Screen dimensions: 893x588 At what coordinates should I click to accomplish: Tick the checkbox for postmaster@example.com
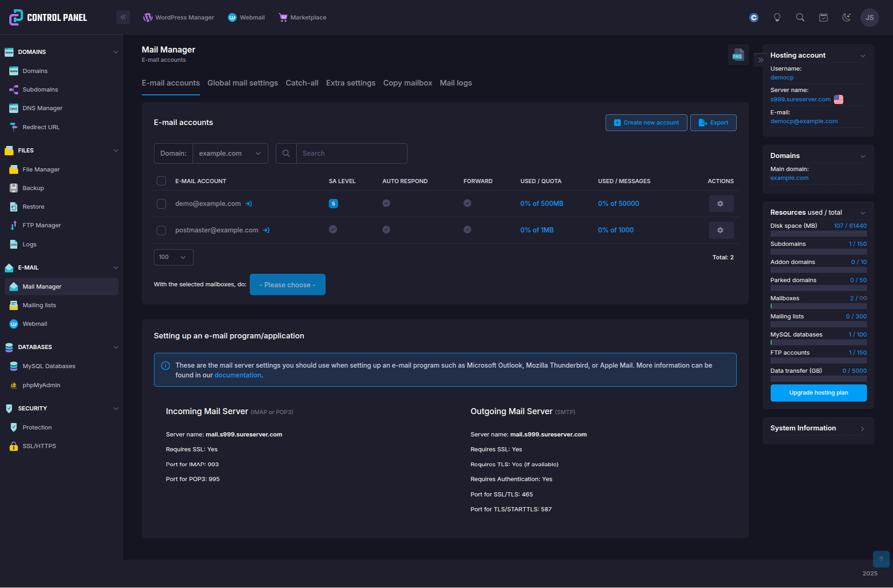pyautogui.click(x=161, y=230)
